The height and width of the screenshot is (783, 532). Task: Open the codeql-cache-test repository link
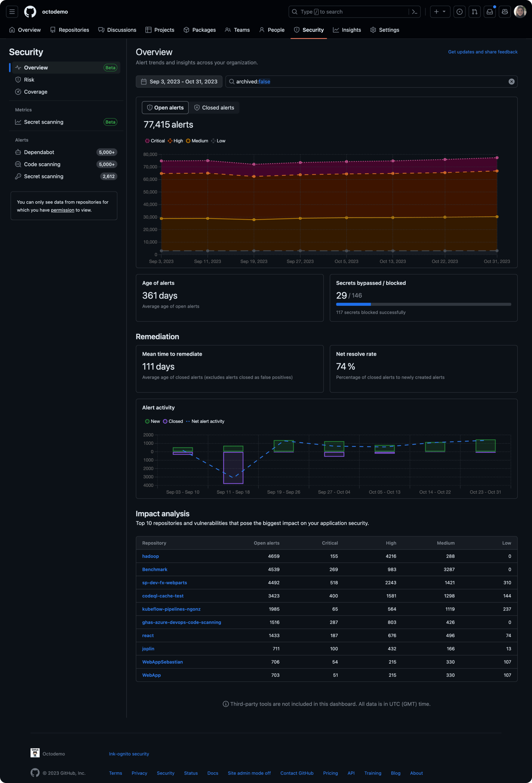[163, 596]
